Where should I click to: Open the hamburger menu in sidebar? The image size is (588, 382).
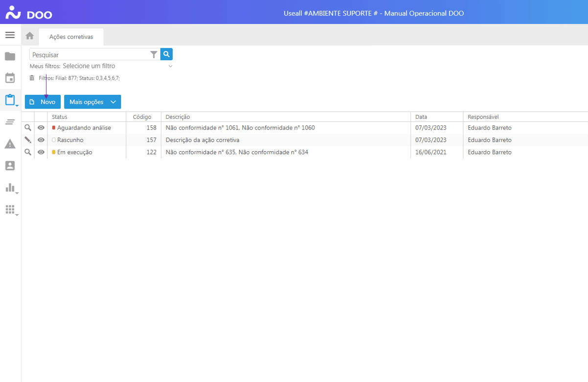tap(10, 35)
